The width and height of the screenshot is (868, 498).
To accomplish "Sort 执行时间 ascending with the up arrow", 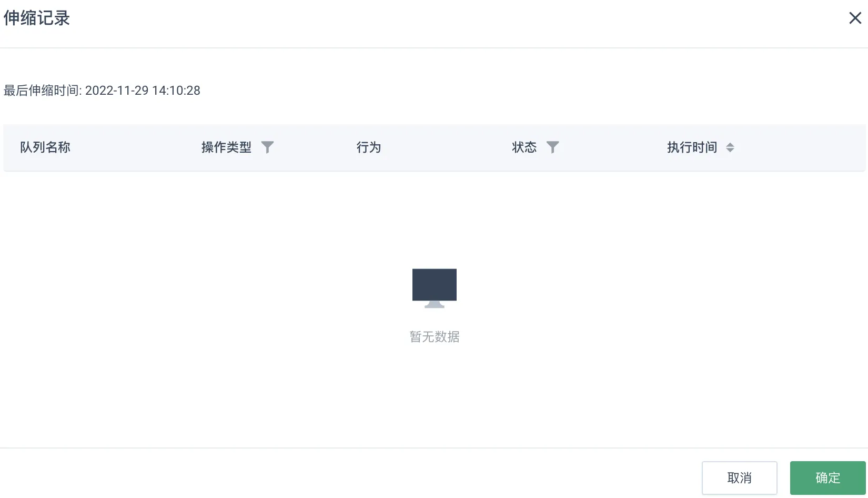I will [730, 144].
